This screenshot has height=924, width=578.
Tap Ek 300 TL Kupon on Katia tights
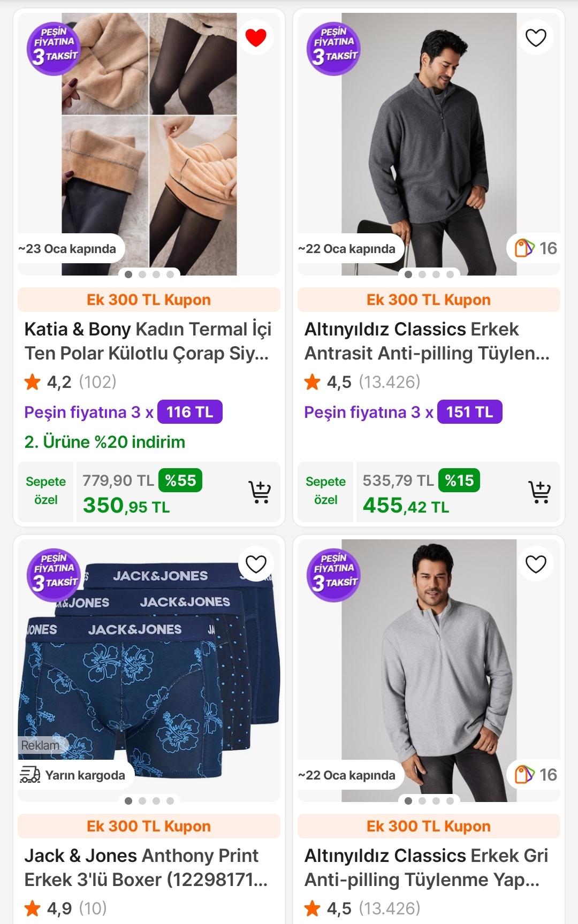click(x=149, y=300)
